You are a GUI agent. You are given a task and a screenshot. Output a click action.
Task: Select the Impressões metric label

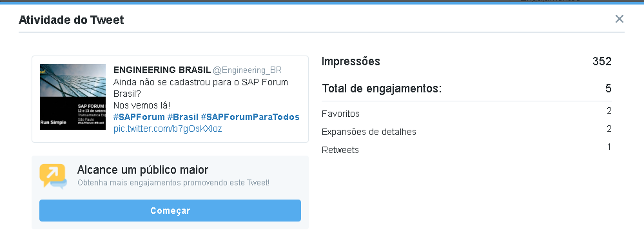pyautogui.click(x=351, y=61)
